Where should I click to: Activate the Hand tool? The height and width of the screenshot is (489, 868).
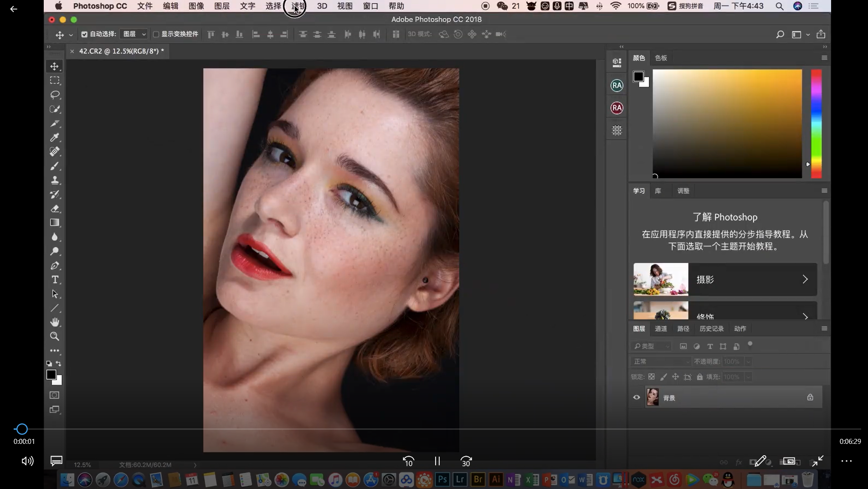[x=55, y=322]
